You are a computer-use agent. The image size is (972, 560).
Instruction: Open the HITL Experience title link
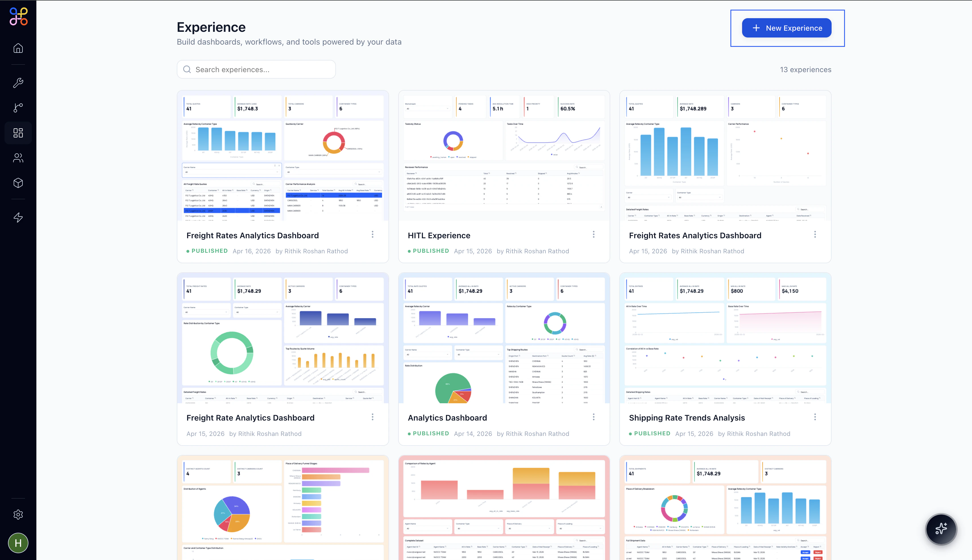[439, 235]
